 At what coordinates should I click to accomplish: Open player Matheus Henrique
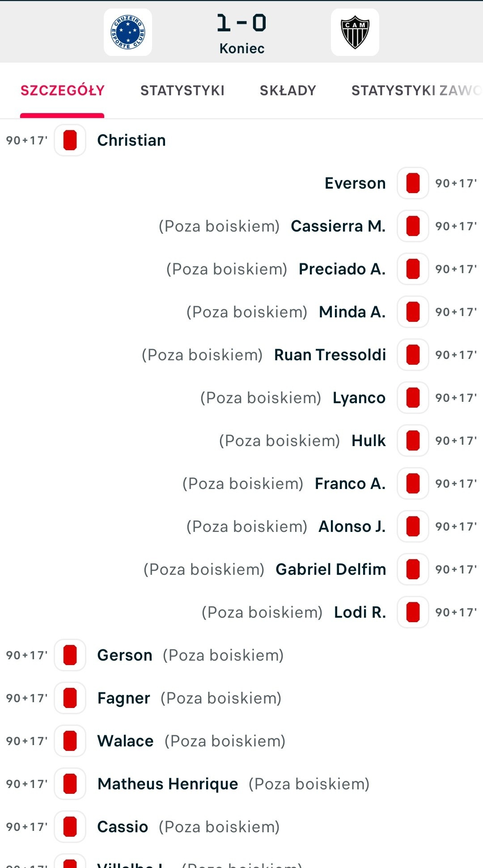168,784
